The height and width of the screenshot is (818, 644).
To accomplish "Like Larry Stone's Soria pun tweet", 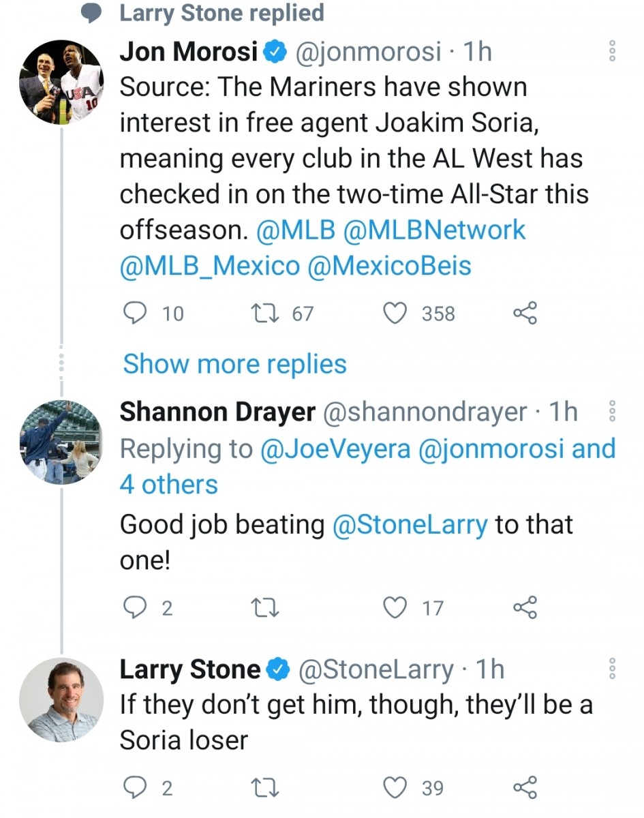I will (394, 787).
